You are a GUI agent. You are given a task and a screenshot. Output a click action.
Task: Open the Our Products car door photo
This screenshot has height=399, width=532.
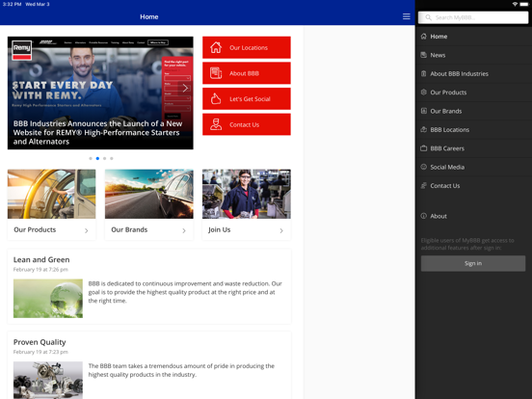click(x=52, y=194)
